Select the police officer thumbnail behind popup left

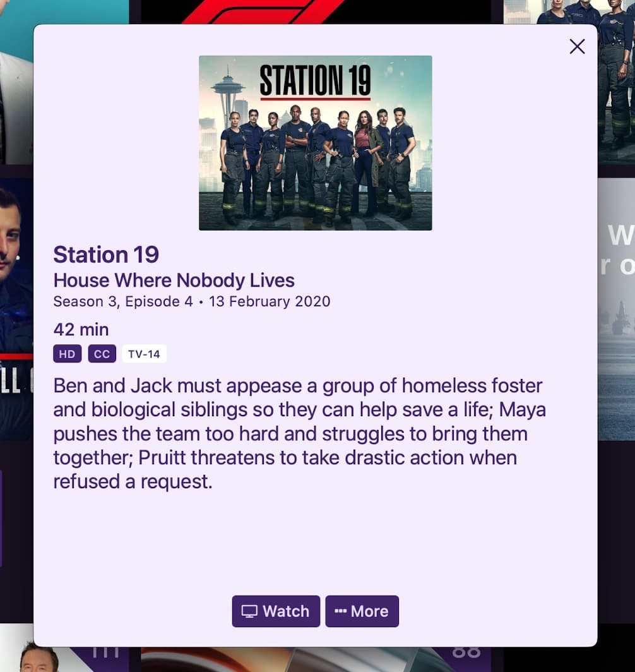[x=16, y=309]
